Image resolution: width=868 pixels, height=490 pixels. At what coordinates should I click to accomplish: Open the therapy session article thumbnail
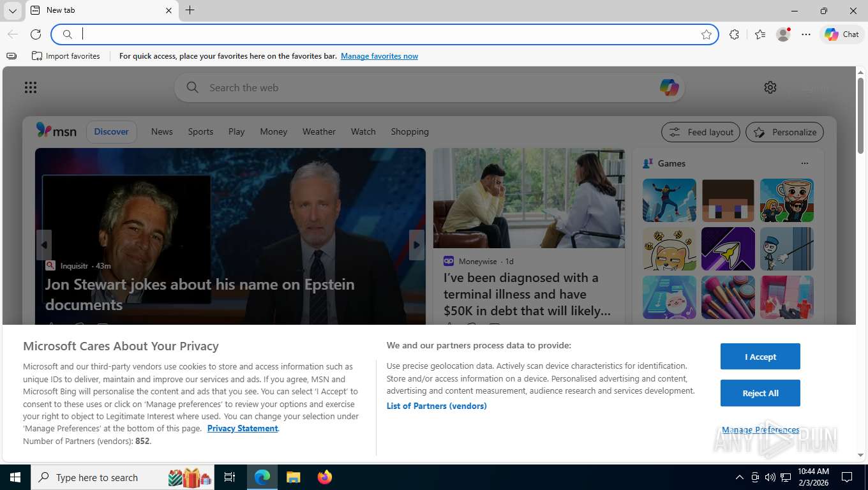[529, 198]
